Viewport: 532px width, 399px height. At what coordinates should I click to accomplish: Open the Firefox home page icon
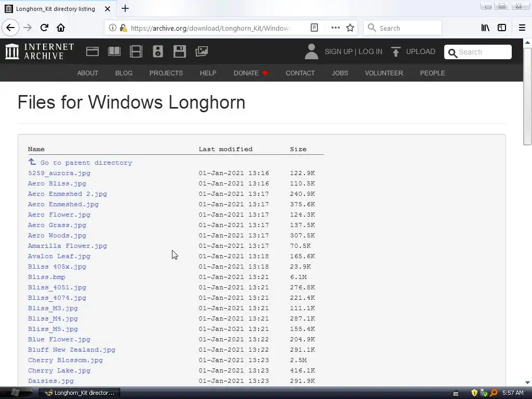(x=61, y=28)
